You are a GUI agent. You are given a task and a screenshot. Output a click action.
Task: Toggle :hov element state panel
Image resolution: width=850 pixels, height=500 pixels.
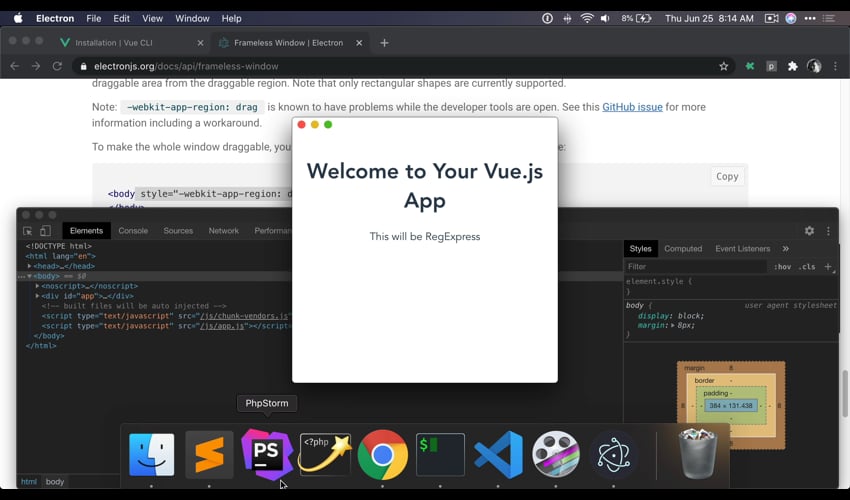pos(782,267)
